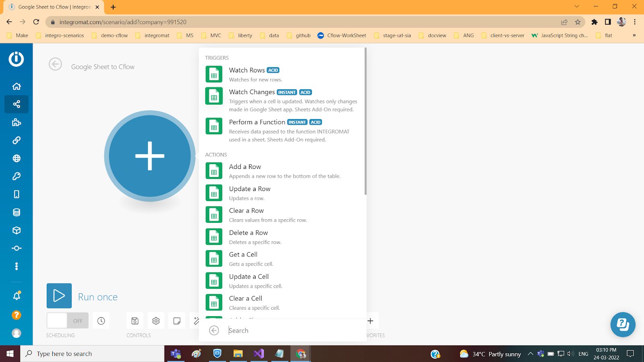The width and height of the screenshot is (644, 362).
Task: Open the integro-scenarios bookmark folder
Action: pyautogui.click(x=60, y=35)
